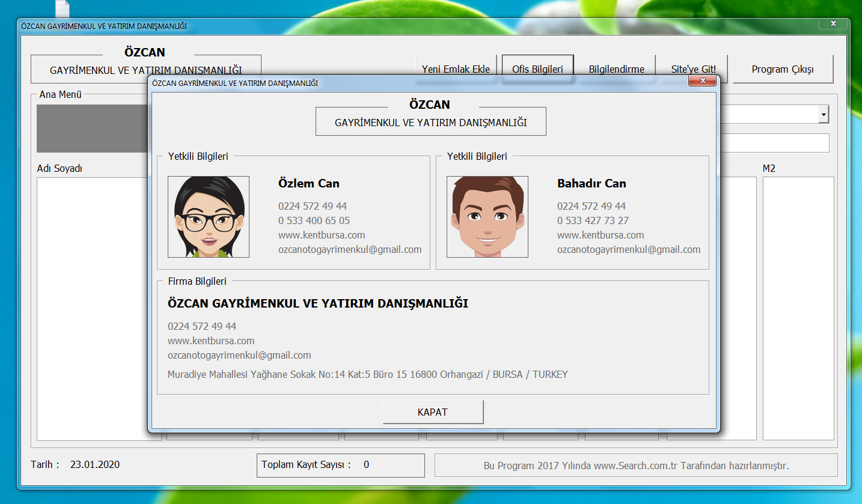Click Bahadır Can's avatar picture
This screenshot has width=862, height=504.
[x=488, y=217]
